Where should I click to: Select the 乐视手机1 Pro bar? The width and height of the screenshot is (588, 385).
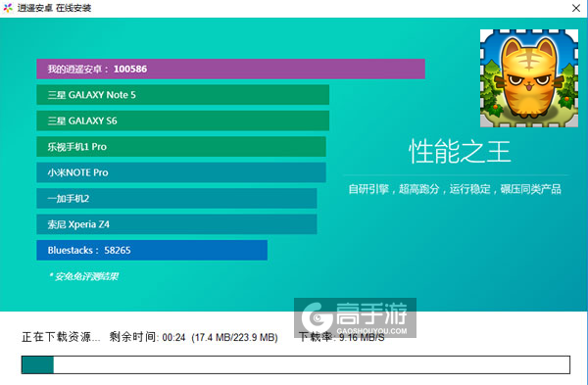point(181,146)
